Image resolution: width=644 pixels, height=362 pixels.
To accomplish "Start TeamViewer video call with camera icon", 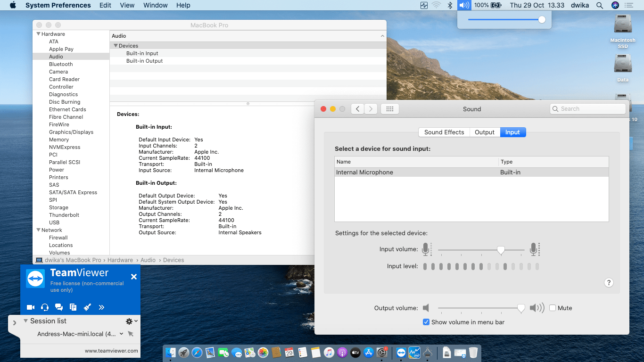I will 31,307.
